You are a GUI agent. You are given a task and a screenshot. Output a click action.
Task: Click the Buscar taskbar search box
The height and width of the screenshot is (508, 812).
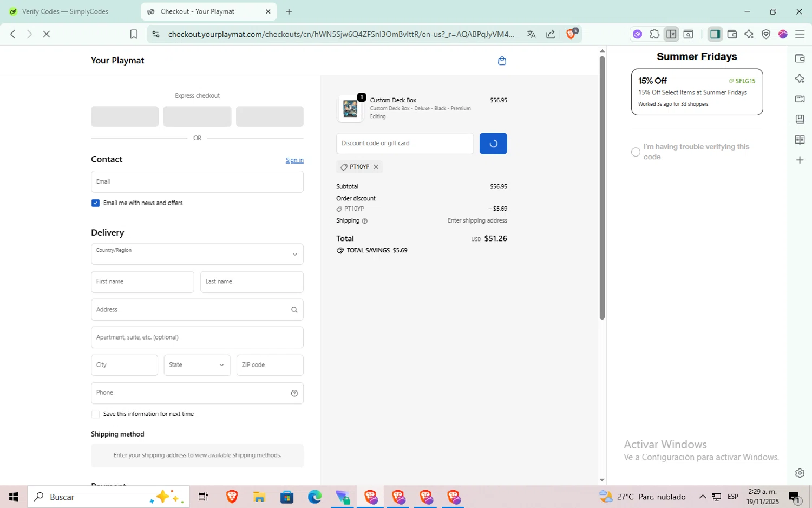coord(108,497)
